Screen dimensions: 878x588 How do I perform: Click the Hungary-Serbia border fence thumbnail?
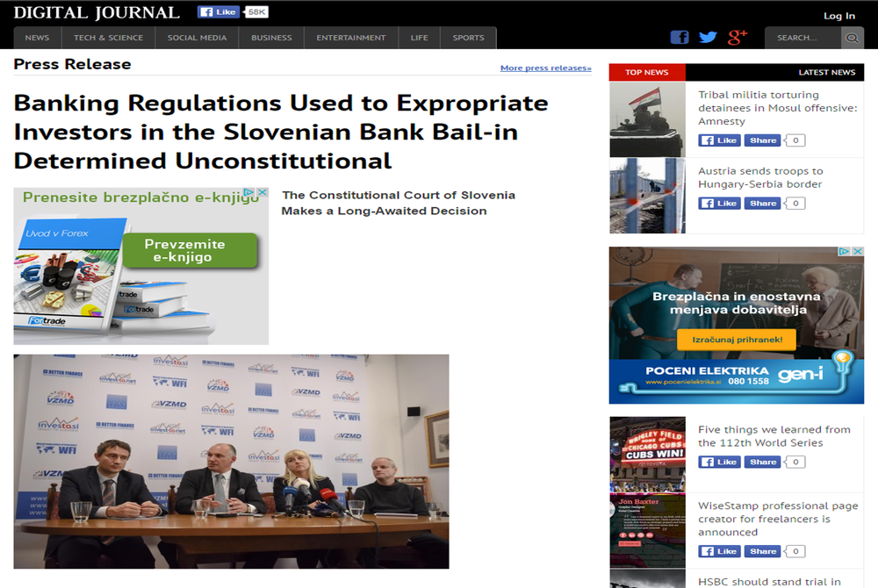click(x=647, y=195)
